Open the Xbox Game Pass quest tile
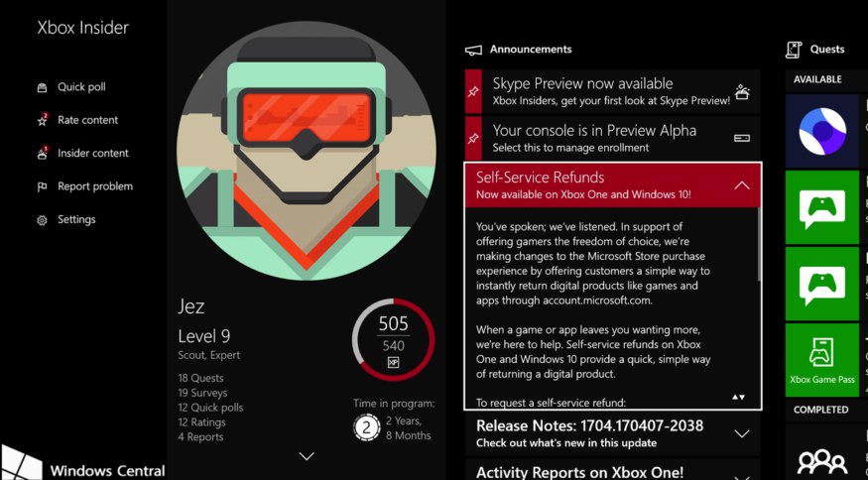The width and height of the screenshot is (868, 480). pos(822,360)
